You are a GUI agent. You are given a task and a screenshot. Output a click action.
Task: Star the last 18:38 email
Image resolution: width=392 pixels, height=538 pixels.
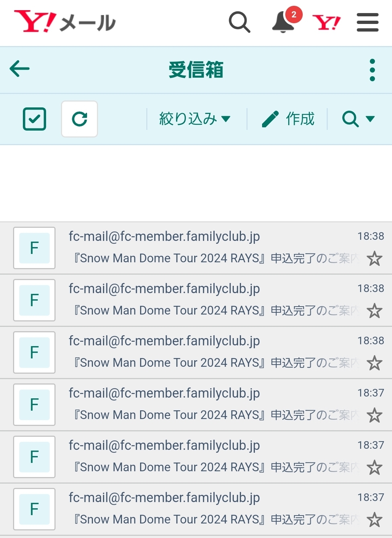point(374,363)
